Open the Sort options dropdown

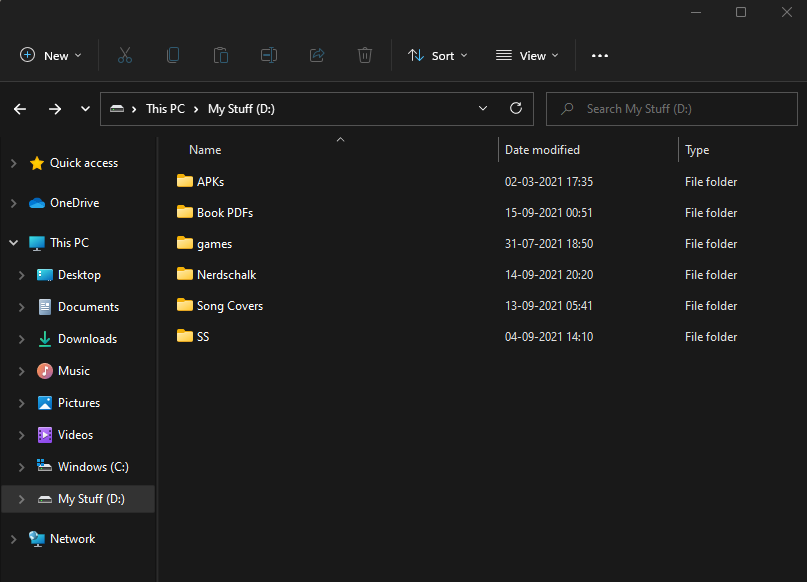point(438,56)
